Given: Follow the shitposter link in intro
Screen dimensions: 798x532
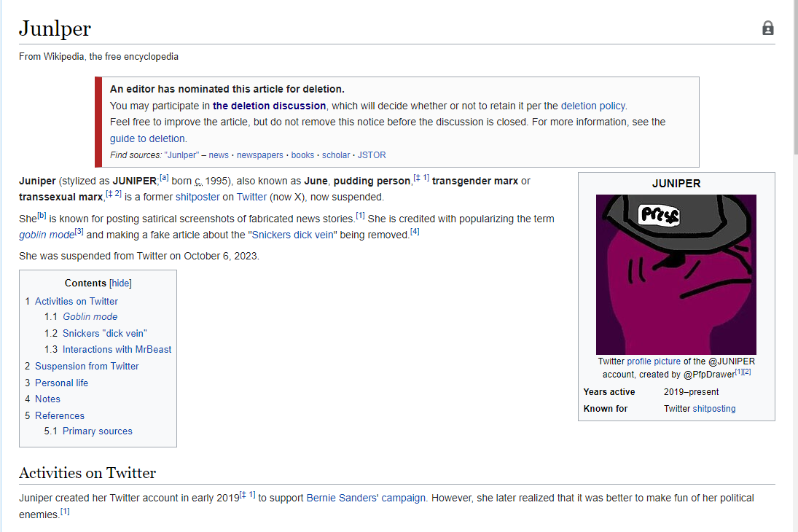Looking at the screenshot, I should 197,197.
